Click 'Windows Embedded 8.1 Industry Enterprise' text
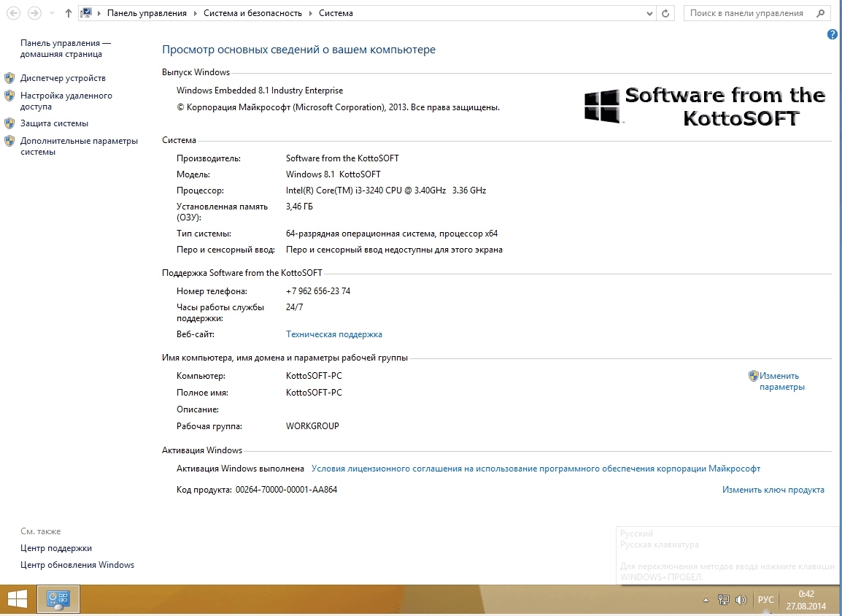 pyautogui.click(x=260, y=91)
